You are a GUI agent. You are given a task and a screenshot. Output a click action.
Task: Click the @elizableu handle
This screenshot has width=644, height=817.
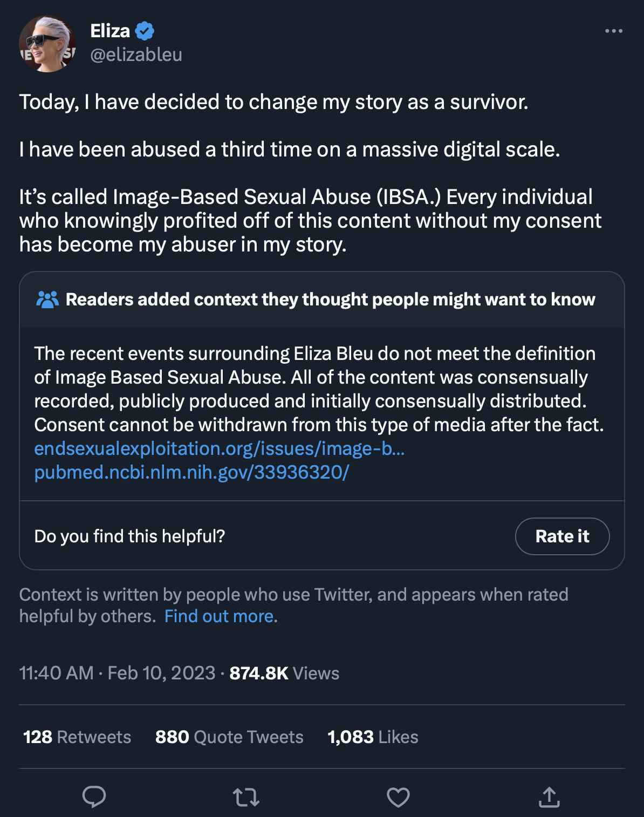click(136, 55)
